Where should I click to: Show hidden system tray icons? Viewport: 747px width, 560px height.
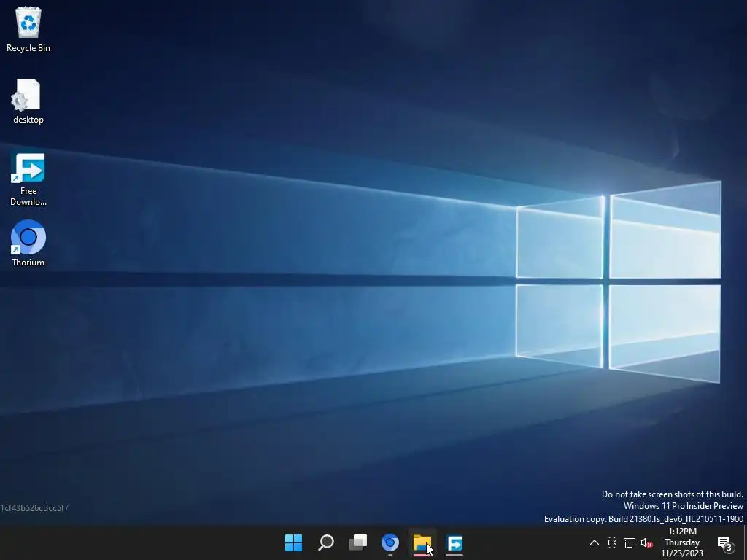click(594, 542)
